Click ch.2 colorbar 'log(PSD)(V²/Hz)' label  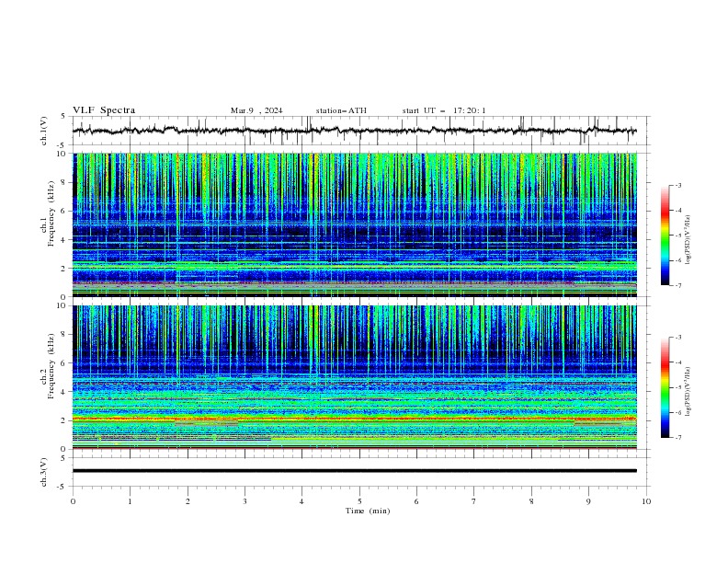click(688, 392)
